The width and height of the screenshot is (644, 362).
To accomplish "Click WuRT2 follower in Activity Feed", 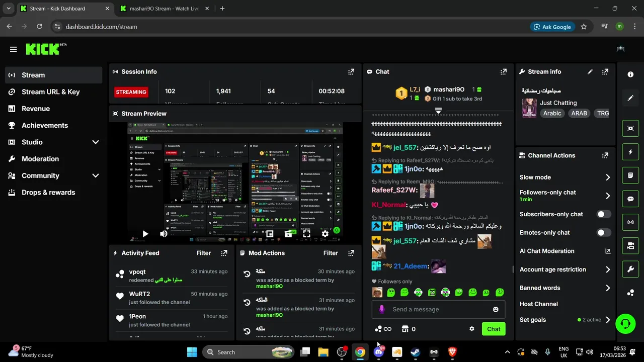I will point(171,298).
